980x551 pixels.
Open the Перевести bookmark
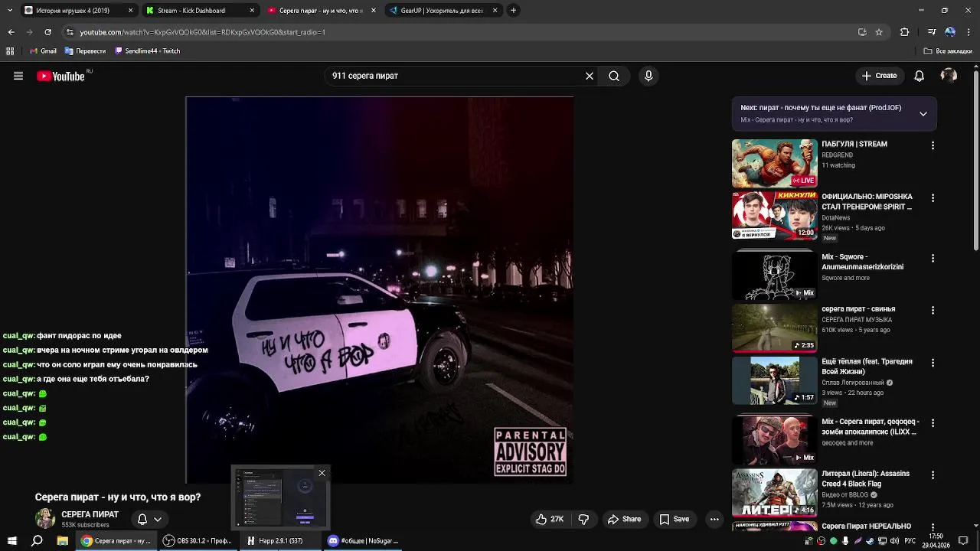pos(85,51)
